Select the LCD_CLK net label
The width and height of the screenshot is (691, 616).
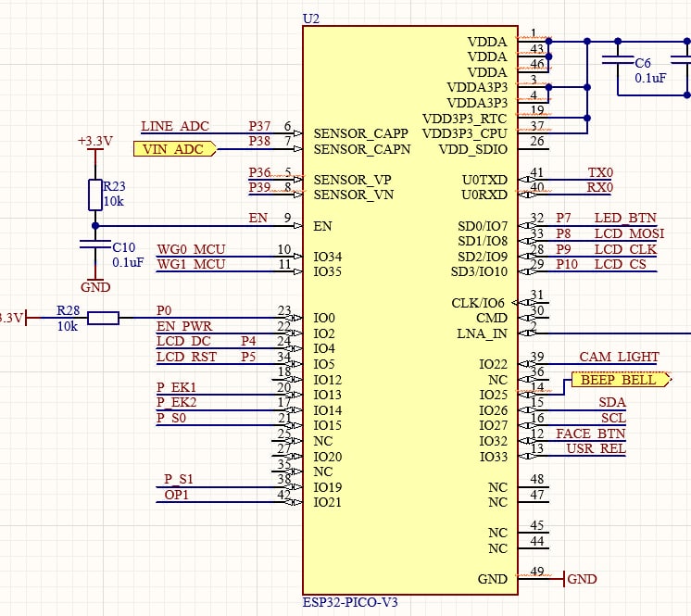625,249
